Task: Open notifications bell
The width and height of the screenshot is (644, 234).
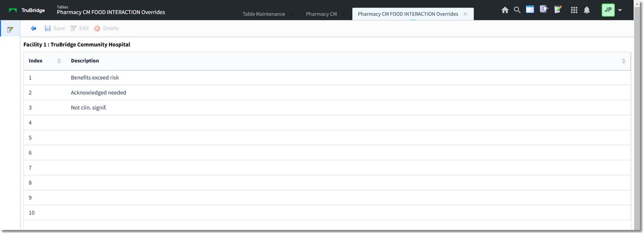Action: pyautogui.click(x=587, y=10)
